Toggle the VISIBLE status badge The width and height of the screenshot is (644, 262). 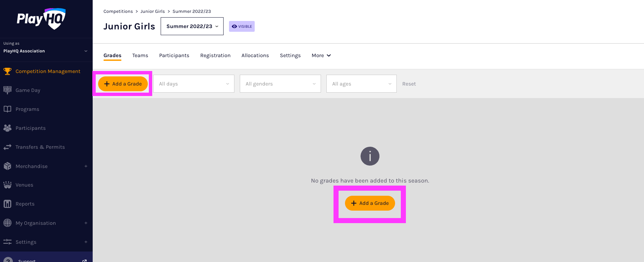coord(241,26)
